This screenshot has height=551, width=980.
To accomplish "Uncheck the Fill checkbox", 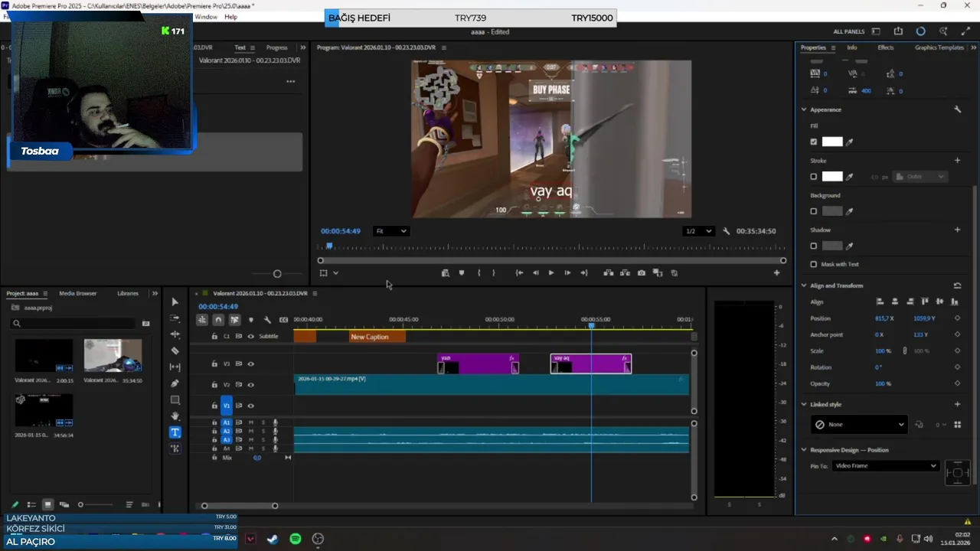I will [814, 142].
